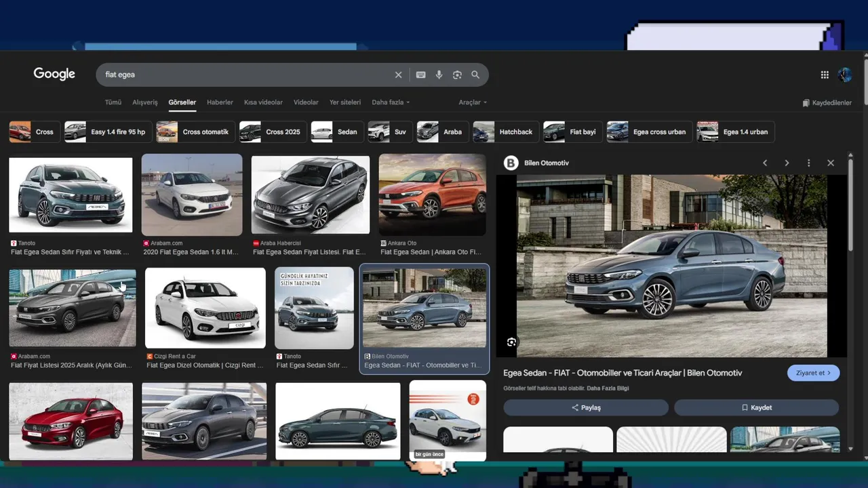868x488 pixels.
Task: Open the Gündelik Hayatınız Tanoto thumbnail
Action: coord(314,308)
